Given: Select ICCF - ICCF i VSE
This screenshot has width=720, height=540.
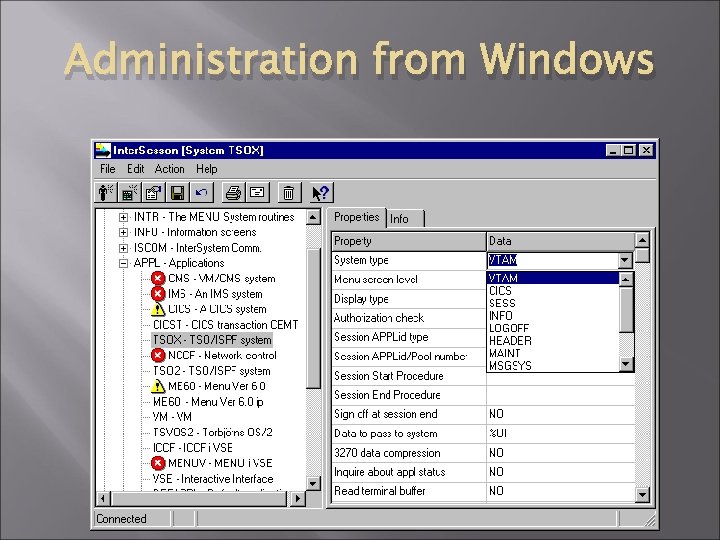Looking at the screenshot, I should pyautogui.click(x=193, y=448).
